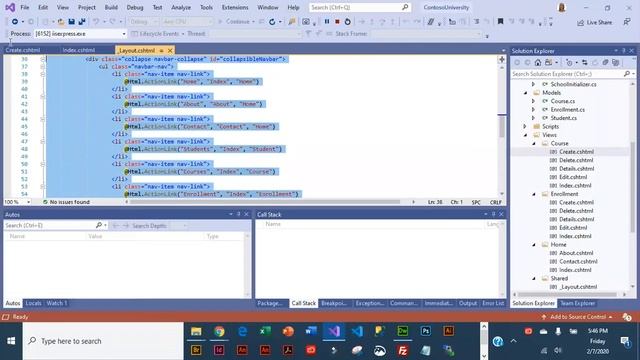Navigate backward with the toolbar arrow
Screen dimensions: 640x360
pyautogui.click(x=15, y=22)
